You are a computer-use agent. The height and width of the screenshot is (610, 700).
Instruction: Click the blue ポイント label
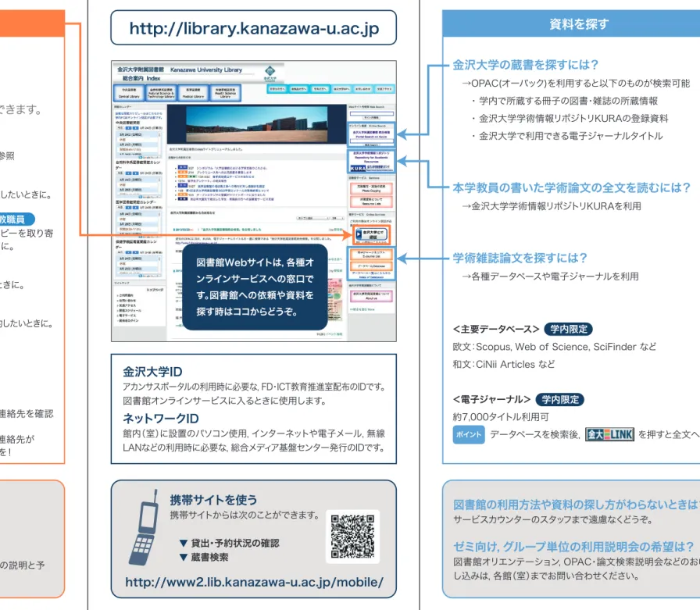469,434
